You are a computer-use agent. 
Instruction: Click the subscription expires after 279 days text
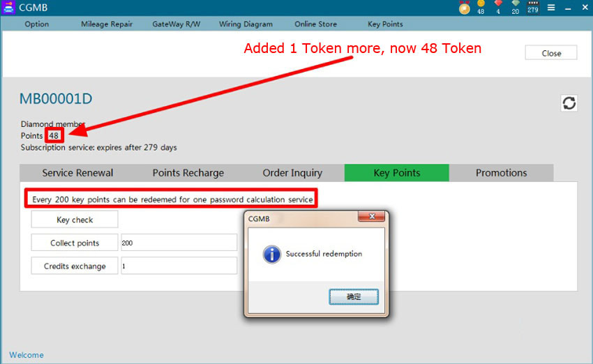click(x=98, y=147)
